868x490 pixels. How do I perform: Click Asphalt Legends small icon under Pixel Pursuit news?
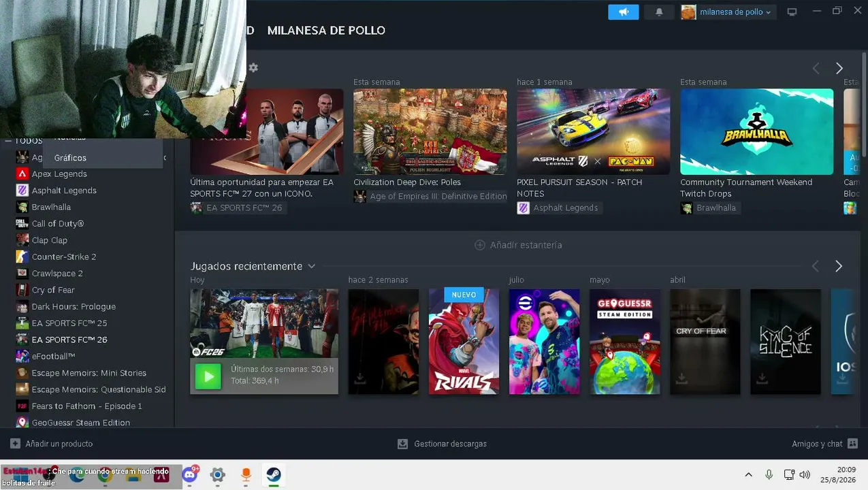click(523, 208)
